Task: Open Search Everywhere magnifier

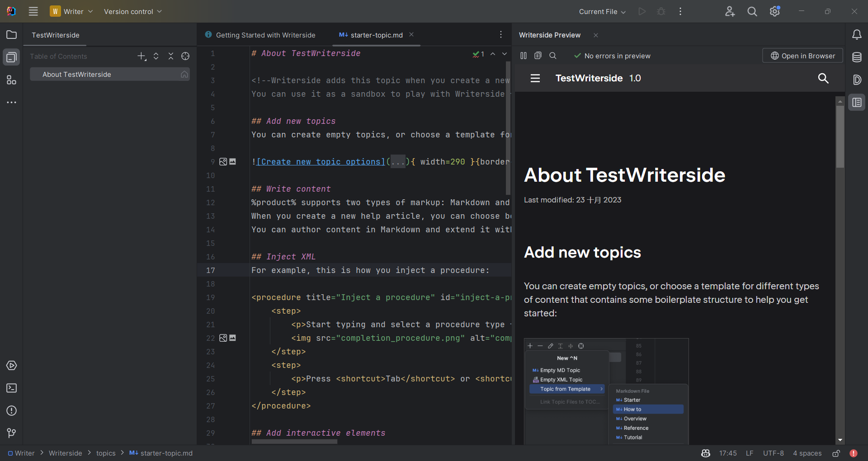Action: click(x=752, y=11)
